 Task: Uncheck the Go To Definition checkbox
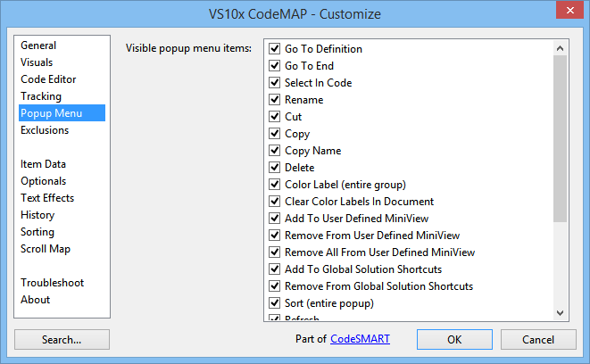pyautogui.click(x=275, y=49)
